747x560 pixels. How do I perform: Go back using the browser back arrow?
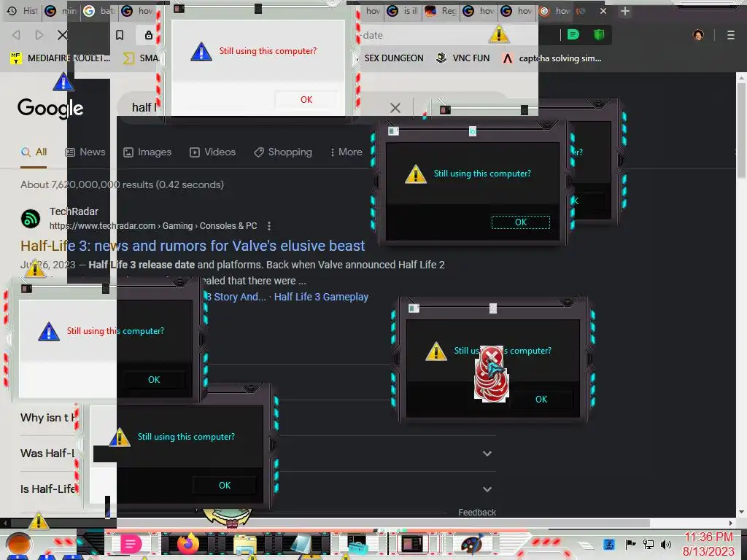[x=16, y=35]
